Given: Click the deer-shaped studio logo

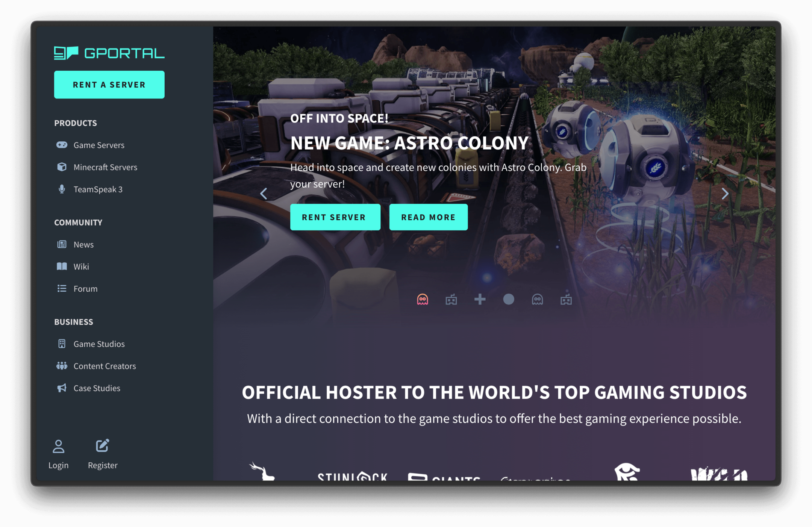Looking at the screenshot, I should (263, 471).
